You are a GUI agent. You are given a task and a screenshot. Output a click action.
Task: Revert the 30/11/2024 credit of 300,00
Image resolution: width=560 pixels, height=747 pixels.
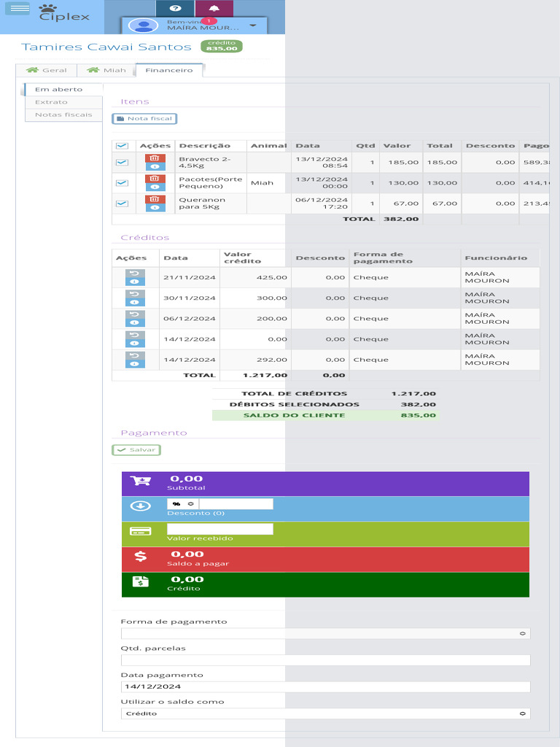[x=135, y=294]
